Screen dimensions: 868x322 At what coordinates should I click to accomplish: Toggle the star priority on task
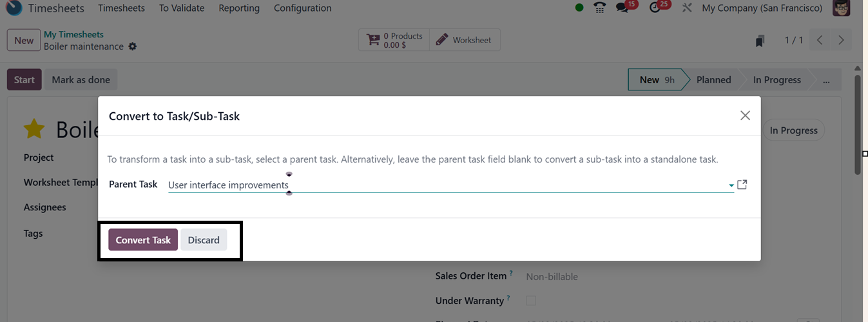34,129
